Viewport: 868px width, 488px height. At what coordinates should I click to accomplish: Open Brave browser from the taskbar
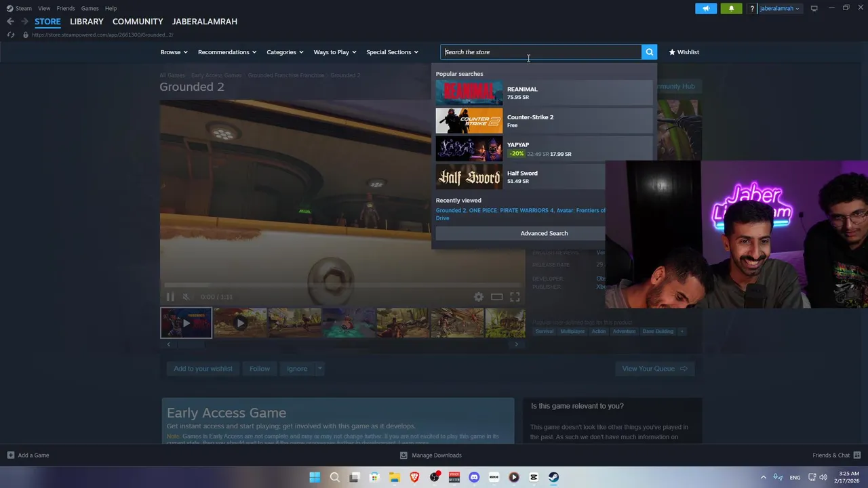414,477
